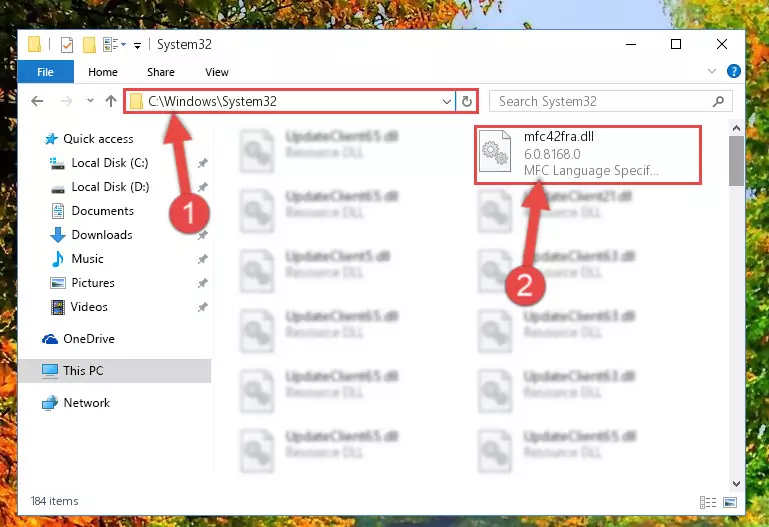Select Network in navigation pane
The image size is (769, 527).
point(76,403)
